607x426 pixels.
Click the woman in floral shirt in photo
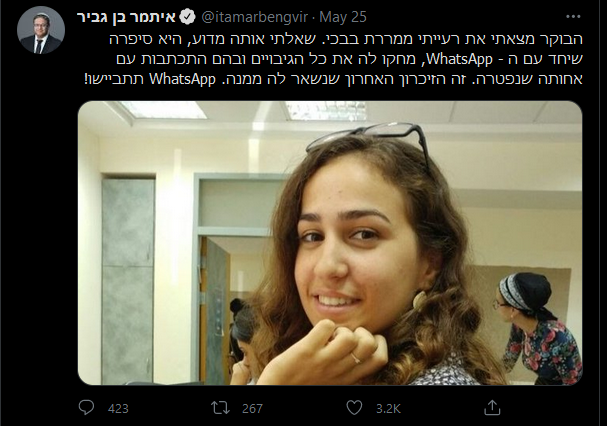point(538,329)
